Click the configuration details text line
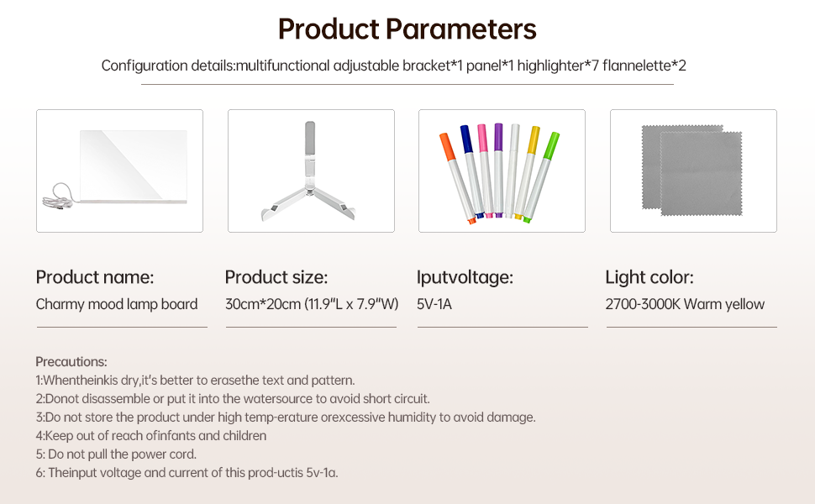This screenshot has width=815, height=504. 394,66
